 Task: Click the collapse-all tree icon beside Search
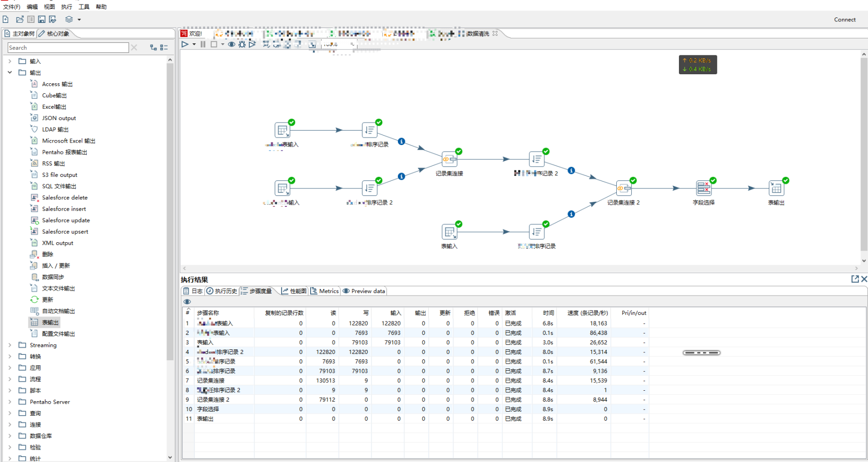point(164,47)
